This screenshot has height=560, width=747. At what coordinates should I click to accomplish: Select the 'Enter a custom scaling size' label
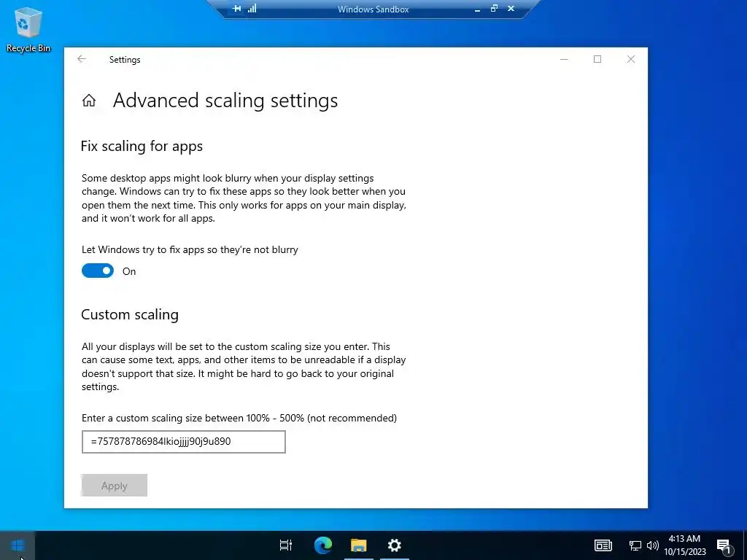coord(239,418)
